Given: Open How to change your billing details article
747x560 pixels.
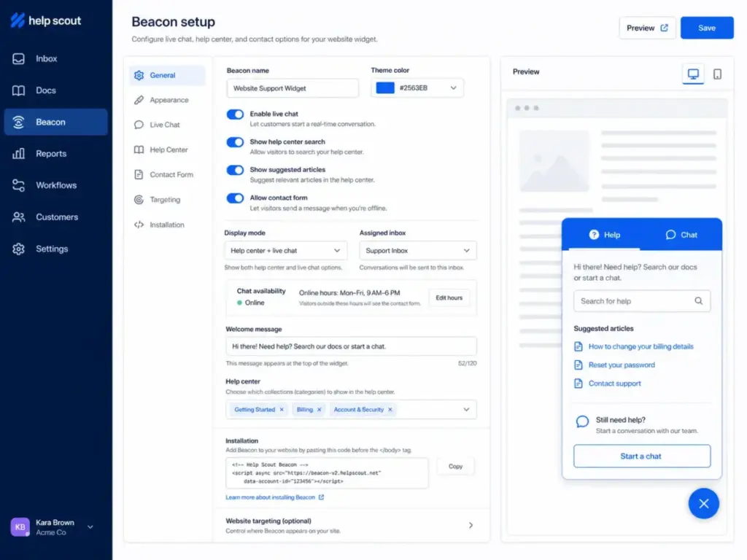Looking at the screenshot, I should click(640, 346).
